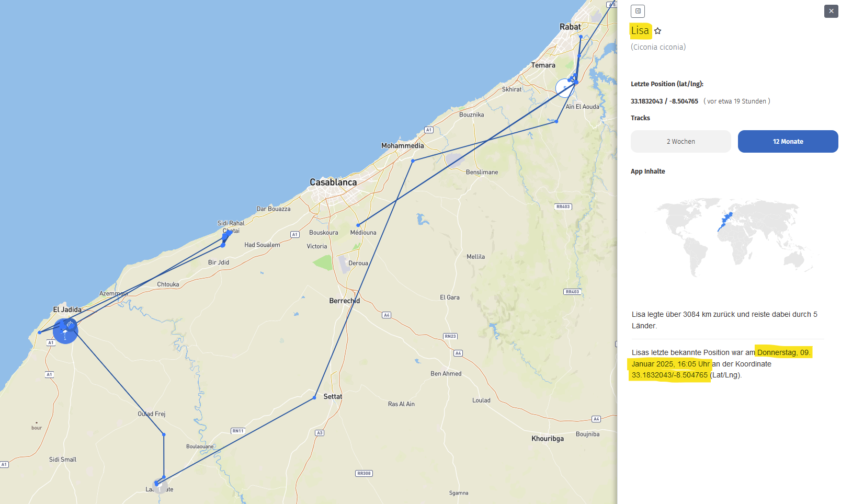Viewport: 841px width, 504px height.
Task: Select the 12 Monate track range
Action: [x=788, y=142]
